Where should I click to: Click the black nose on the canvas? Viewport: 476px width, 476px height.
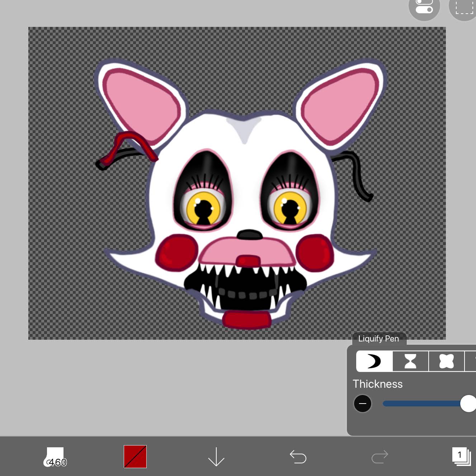click(250, 235)
